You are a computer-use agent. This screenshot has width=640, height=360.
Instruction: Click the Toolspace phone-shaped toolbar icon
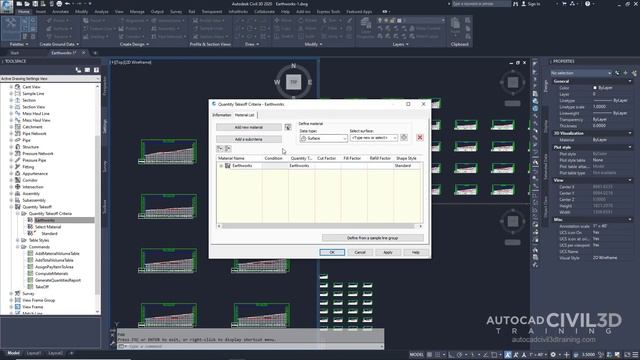78,70
